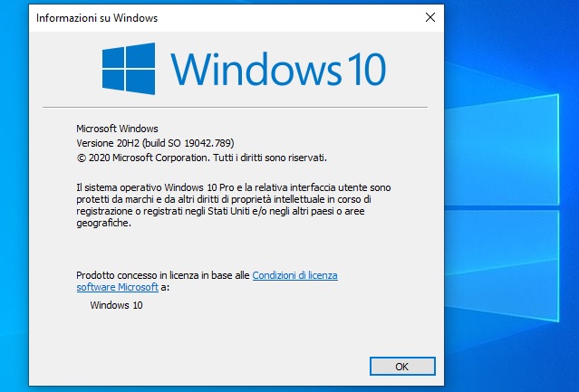The image size is (579, 392).
Task: Close the Informazioni su Windows dialog
Action: [x=430, y=17]
